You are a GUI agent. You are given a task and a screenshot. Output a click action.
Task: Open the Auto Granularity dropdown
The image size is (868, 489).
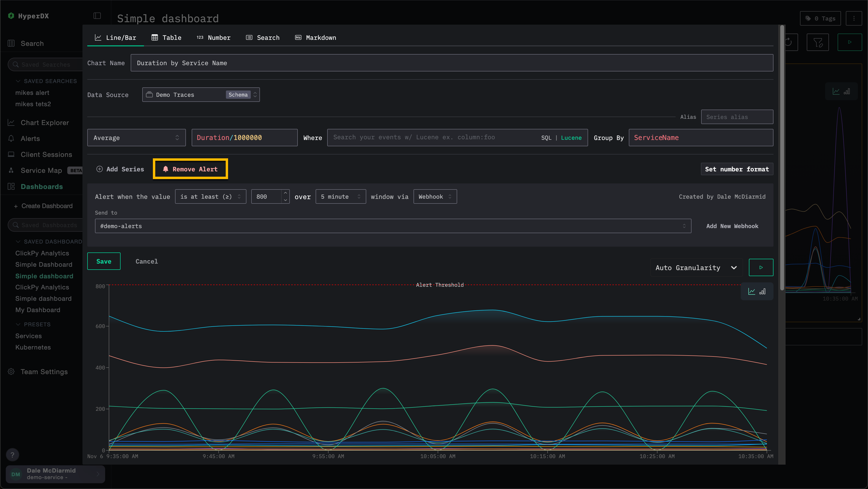[x=696, y=267]
